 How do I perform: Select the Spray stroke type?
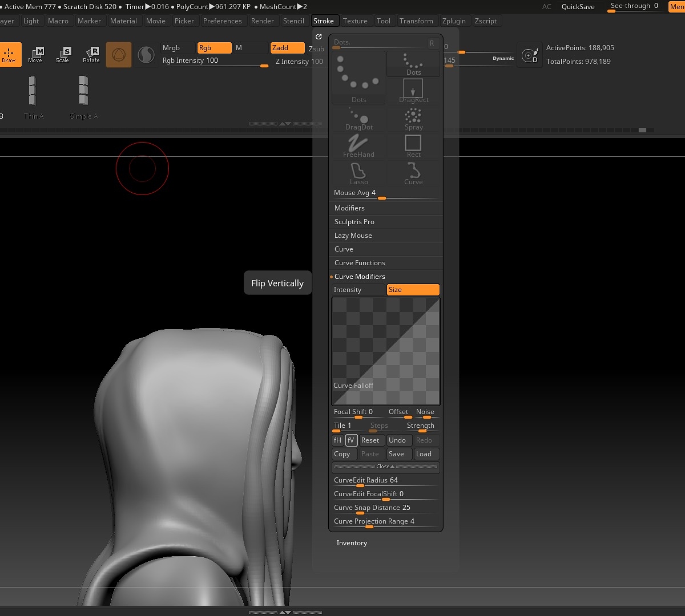click(413, 118)
